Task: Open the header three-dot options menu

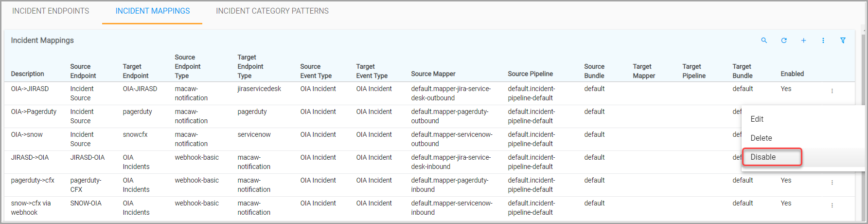Action: coord(823,40)
